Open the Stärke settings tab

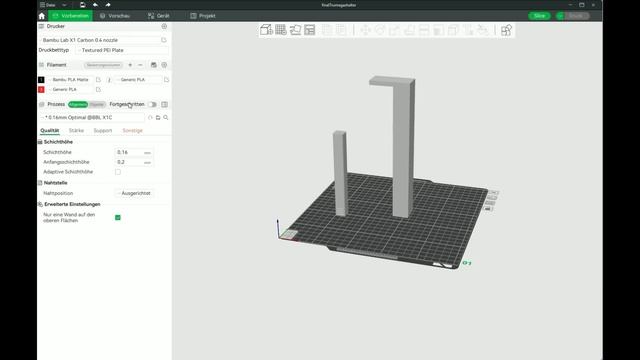point(76,131)
